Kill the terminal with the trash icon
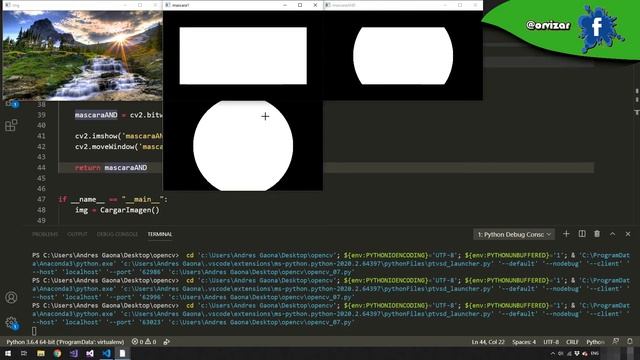The image size is (640, 360). click(x=597, y=234)
